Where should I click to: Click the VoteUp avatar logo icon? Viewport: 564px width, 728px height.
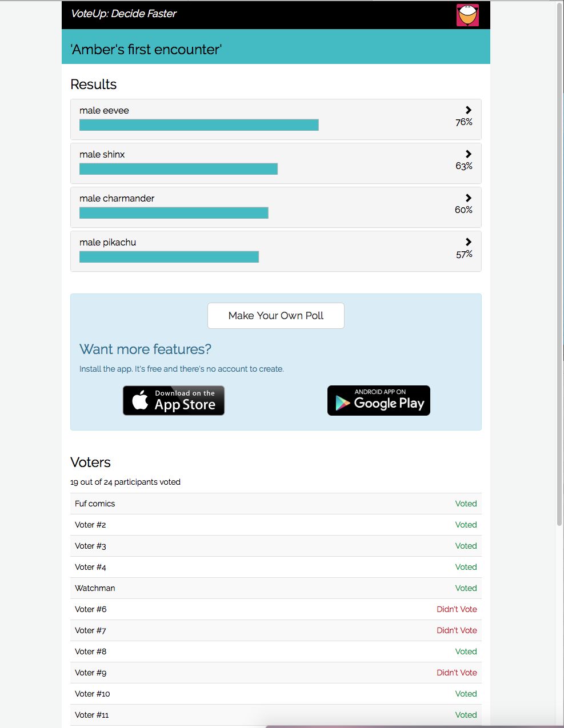point(467,15)
